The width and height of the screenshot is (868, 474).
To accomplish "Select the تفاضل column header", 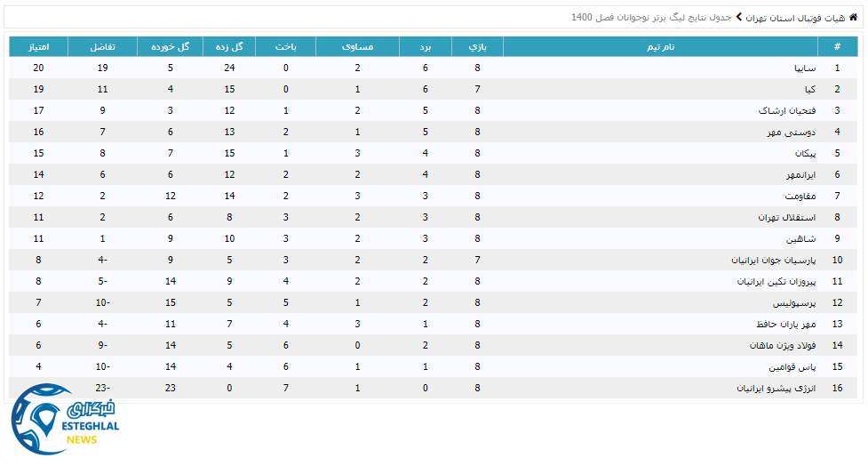I will [x=102, y=46].
